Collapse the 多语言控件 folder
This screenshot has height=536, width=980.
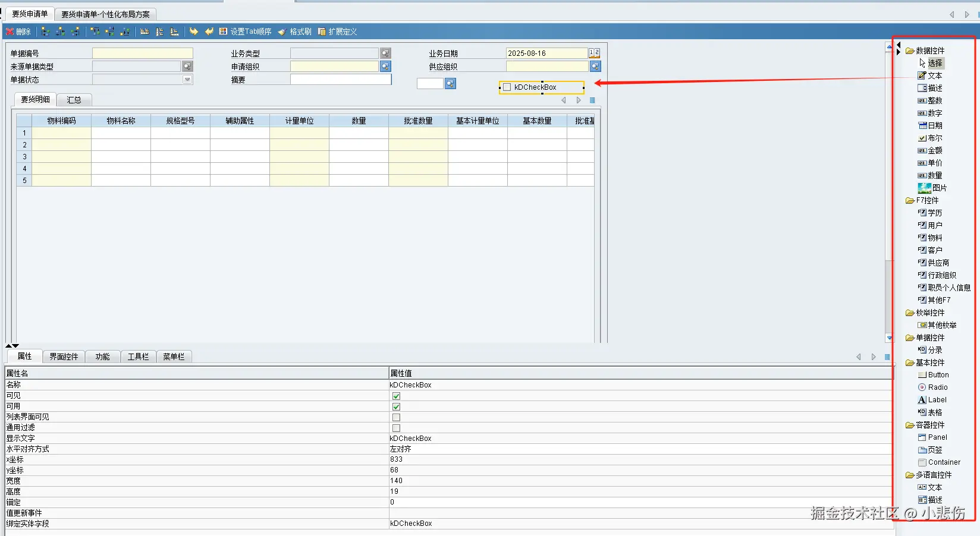(x=910, y=475)
